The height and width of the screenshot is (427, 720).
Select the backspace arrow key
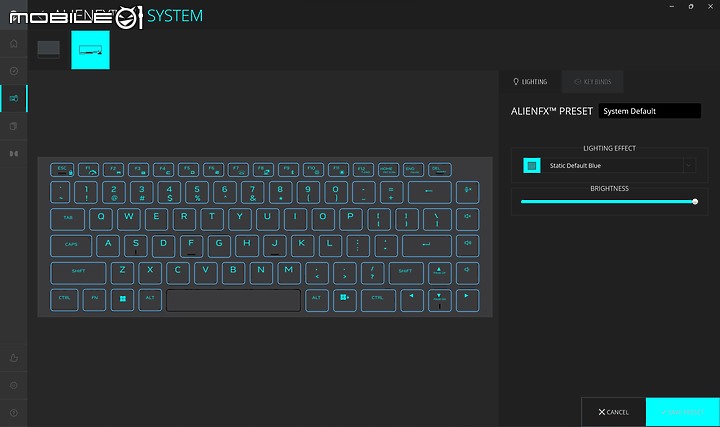pyautogui.click(x=429, y=192)
